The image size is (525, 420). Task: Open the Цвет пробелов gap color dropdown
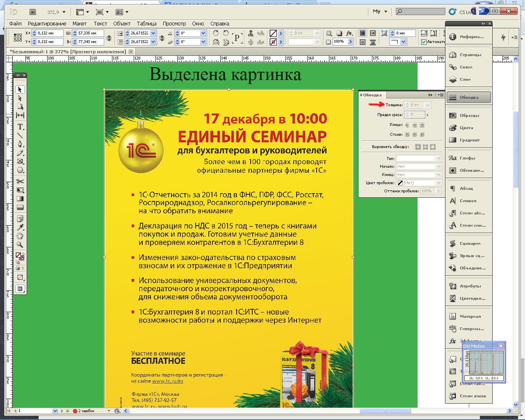pos(438,183)
